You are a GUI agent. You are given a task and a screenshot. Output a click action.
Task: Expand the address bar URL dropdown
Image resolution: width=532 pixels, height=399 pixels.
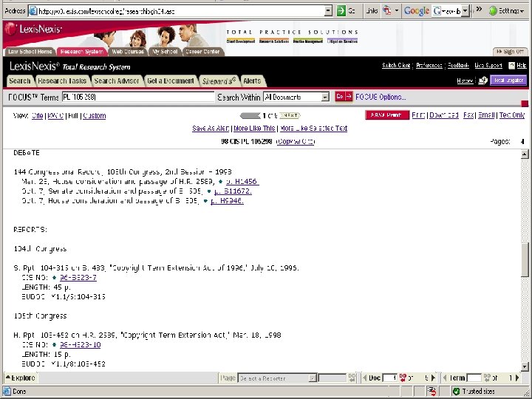pos(328,11)
